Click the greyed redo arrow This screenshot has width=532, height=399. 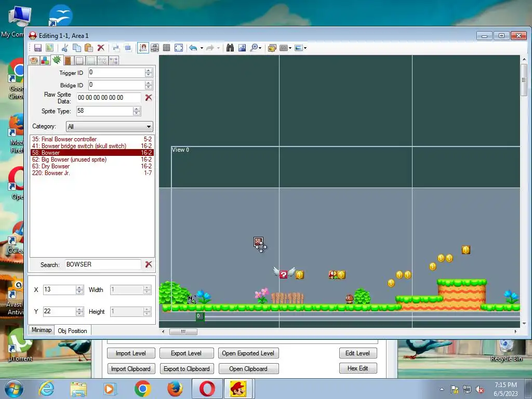coord(210,48)
